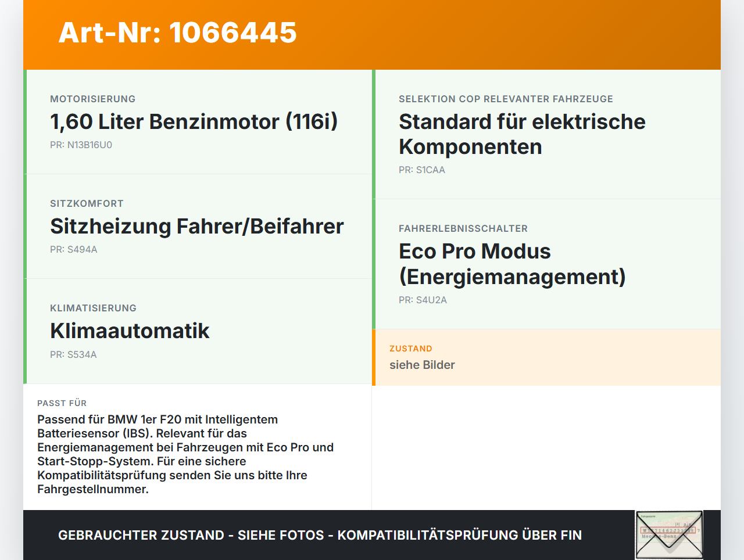
Task: Click the PR: S1CAA code
Action: click(422, 170)
